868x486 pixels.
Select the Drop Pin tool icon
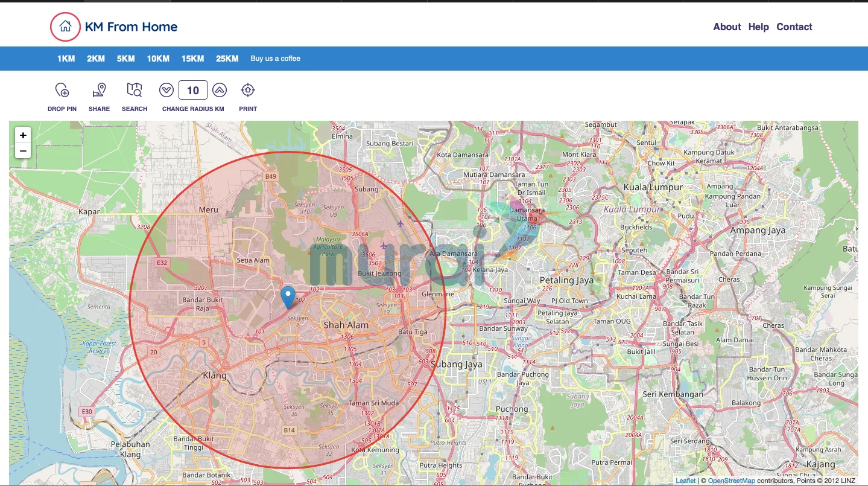[62, 91]
